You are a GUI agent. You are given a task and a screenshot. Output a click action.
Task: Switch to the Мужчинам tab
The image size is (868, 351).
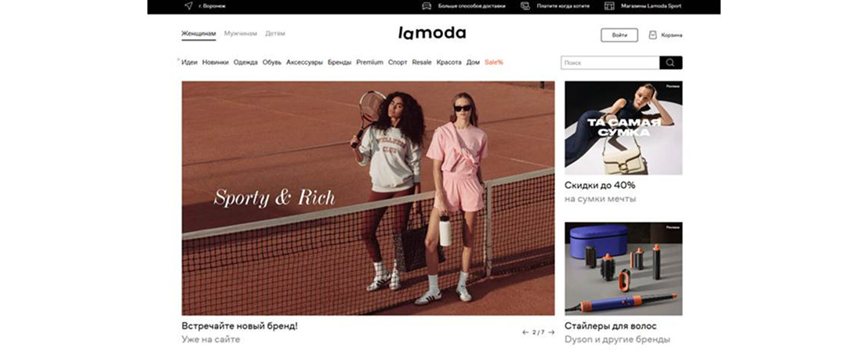(241, 34)
